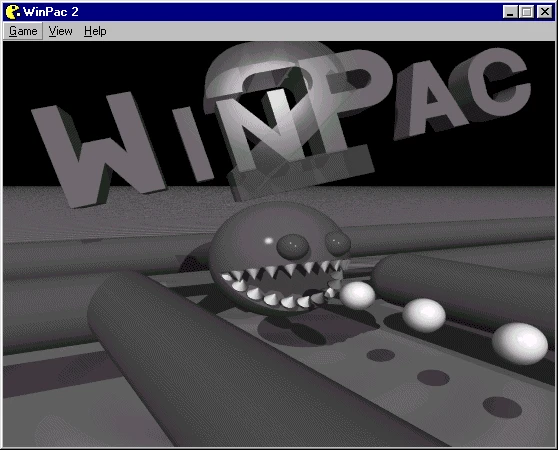Click the largest white pellet at right

click(x=520, y=343)
